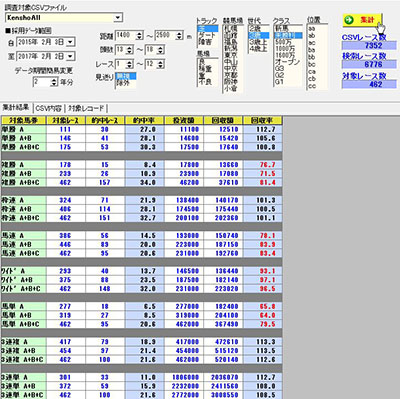Select the ワイド A+B+C row label
400x399 pixels.
(24, 289)
